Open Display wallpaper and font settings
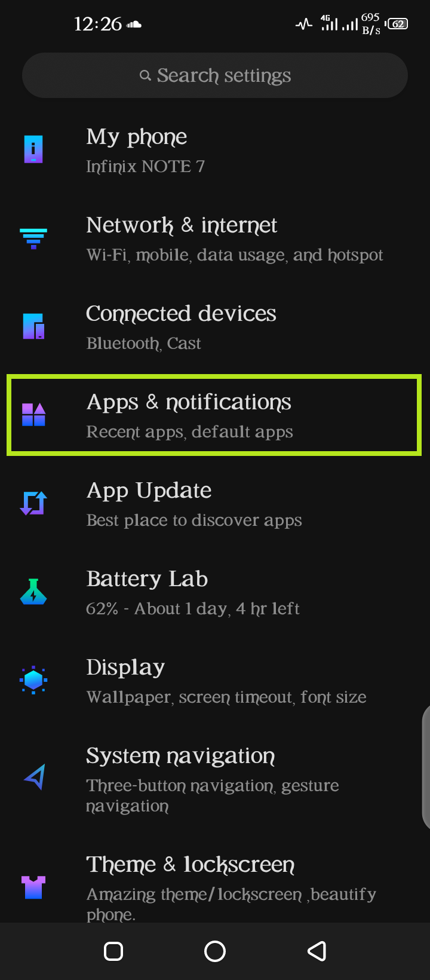The width and height of the screenshot is (430, 980). coord(215,681)
